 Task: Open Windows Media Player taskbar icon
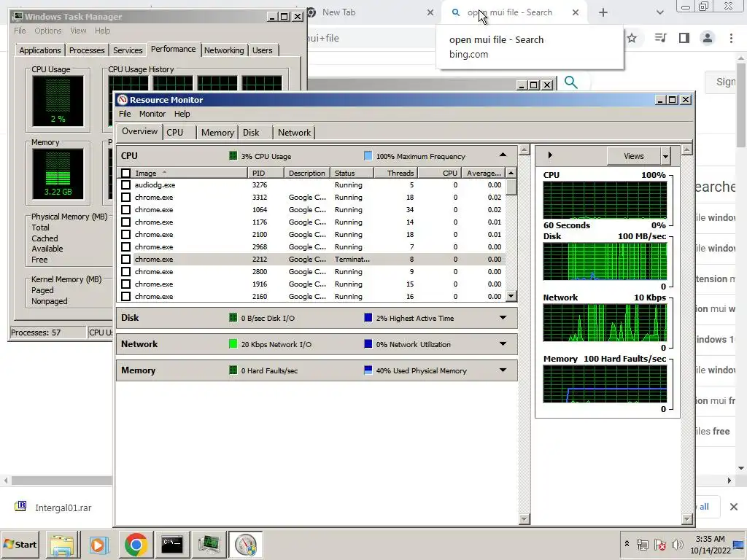coord(98,544)
